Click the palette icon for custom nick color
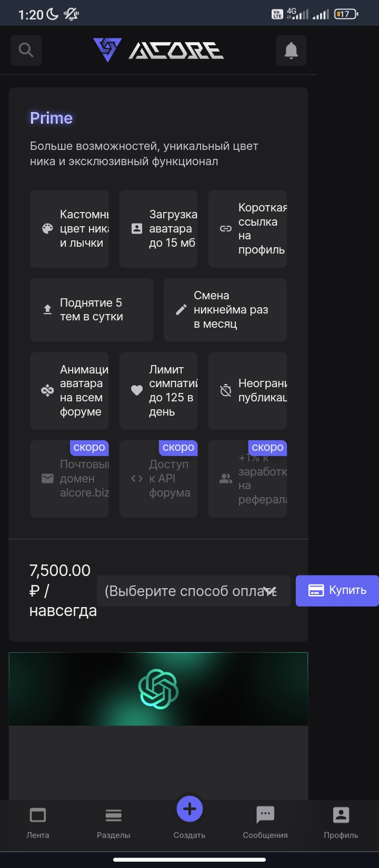 click(x=47, y=229)
